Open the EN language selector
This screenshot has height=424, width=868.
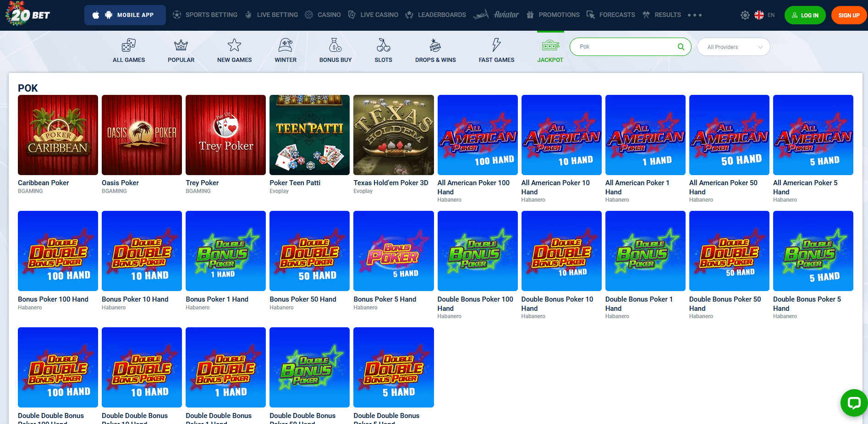[x=771, y=15]
